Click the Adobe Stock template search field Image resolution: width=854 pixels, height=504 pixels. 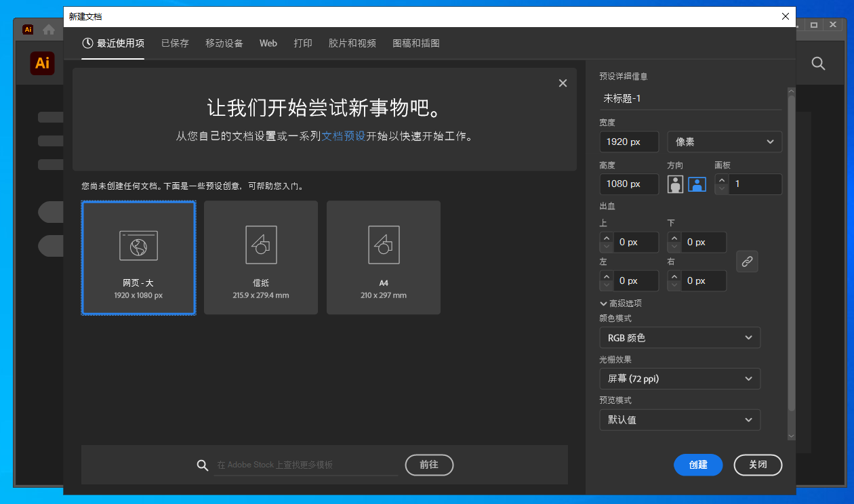pos(306,465)
